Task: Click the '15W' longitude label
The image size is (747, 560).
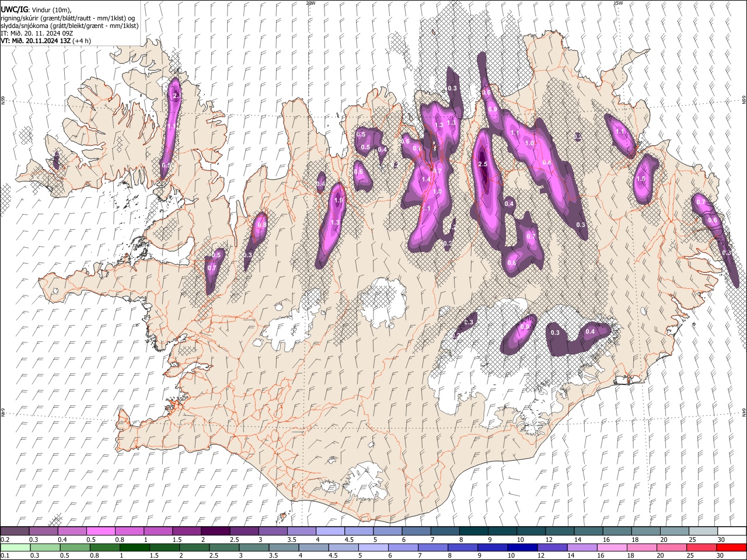Action: click(618, 3)
